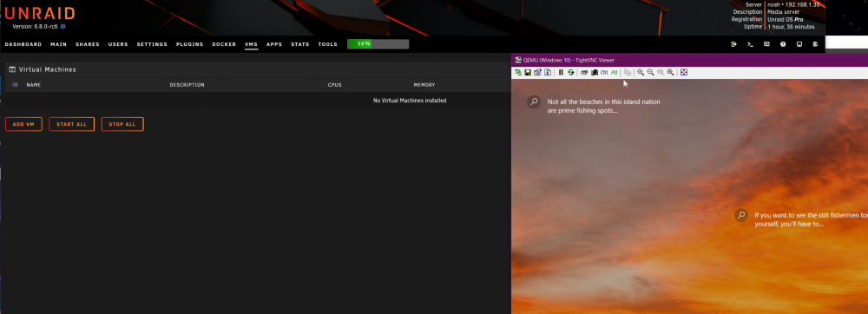Click 'No Virtual Machines installed' text
The height and width of the screenshot is (314, 868).
click(x=410, y=101)
